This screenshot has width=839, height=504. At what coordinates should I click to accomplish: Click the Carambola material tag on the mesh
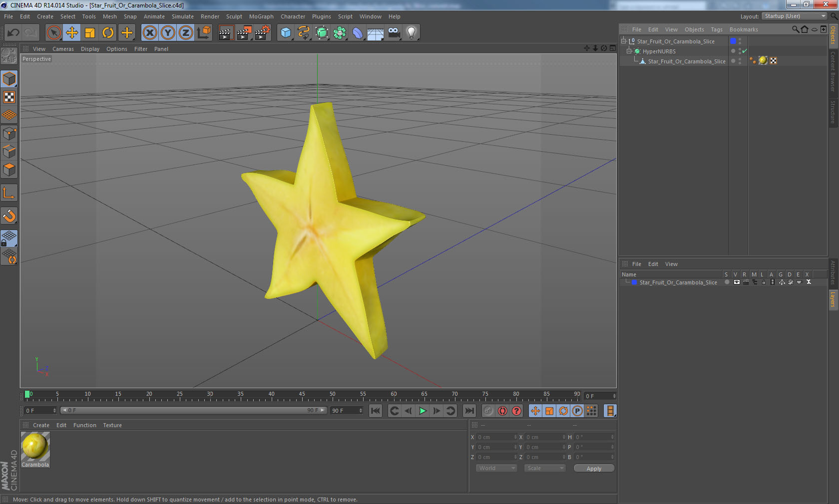tap(763, 60)
